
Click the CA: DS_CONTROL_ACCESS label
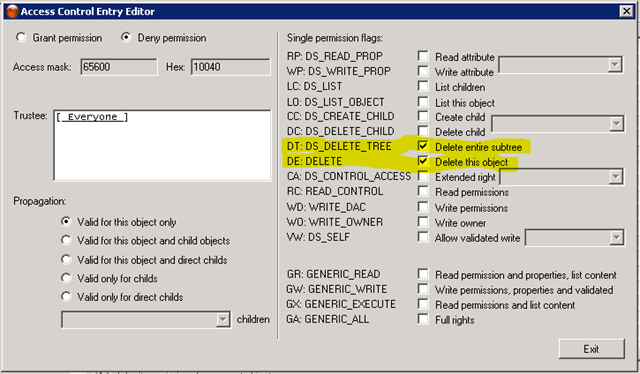[x=349, y=176]
